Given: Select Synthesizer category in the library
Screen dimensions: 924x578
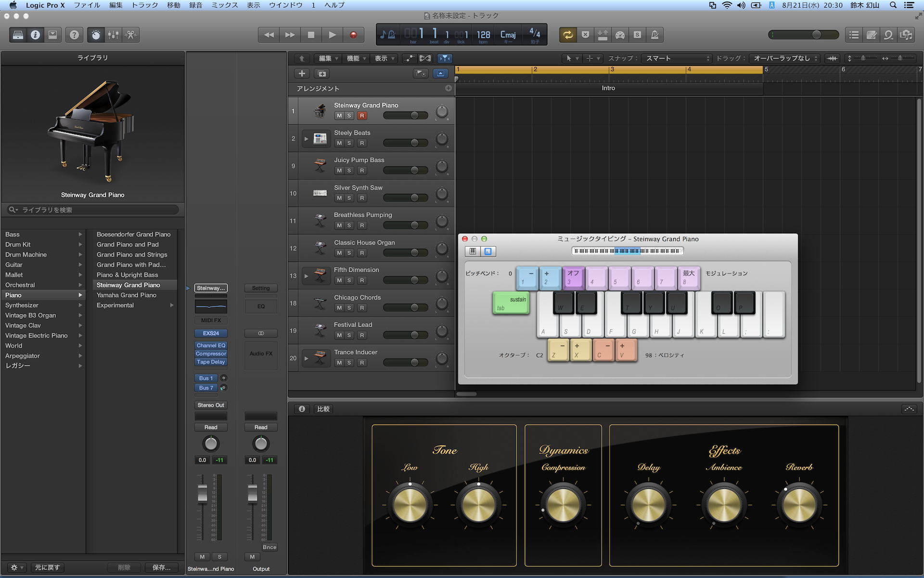Looking at the screenshot, I should pos(22,305).
